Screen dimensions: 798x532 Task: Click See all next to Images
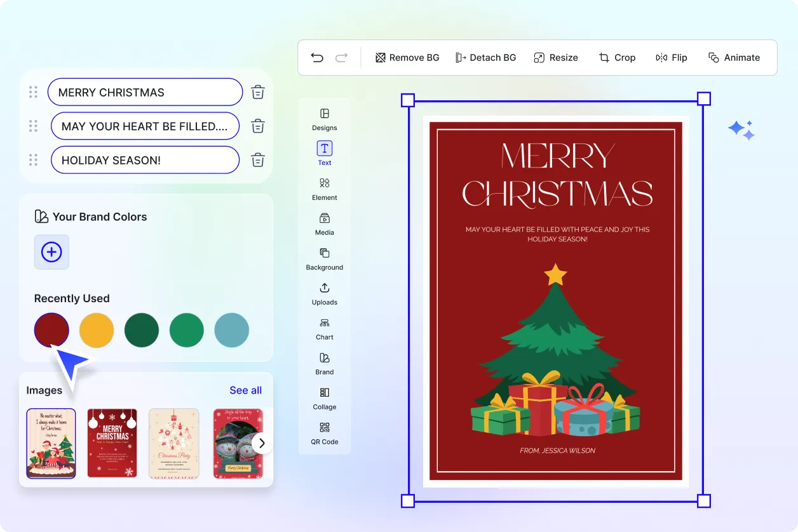(x=246, y=390)
